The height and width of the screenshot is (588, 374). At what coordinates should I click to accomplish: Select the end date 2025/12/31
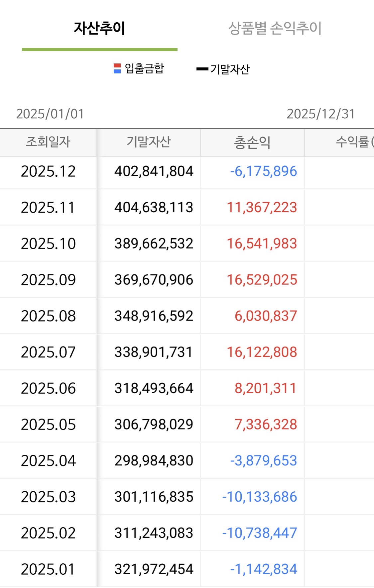pyautogui.click(x=320, y=114)
